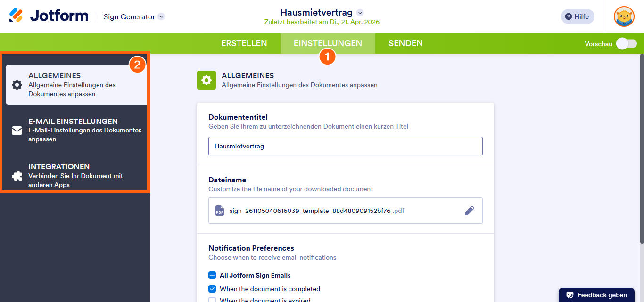Viewport: 644px width, 302px height.
Task: Open the Hausmietvertrag title dropdown arrow
Action: coord(360,13)
